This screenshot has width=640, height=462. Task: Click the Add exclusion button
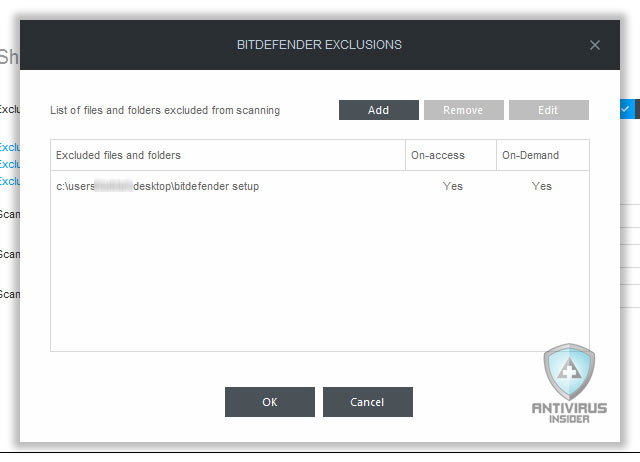click(x=378, y=110)
